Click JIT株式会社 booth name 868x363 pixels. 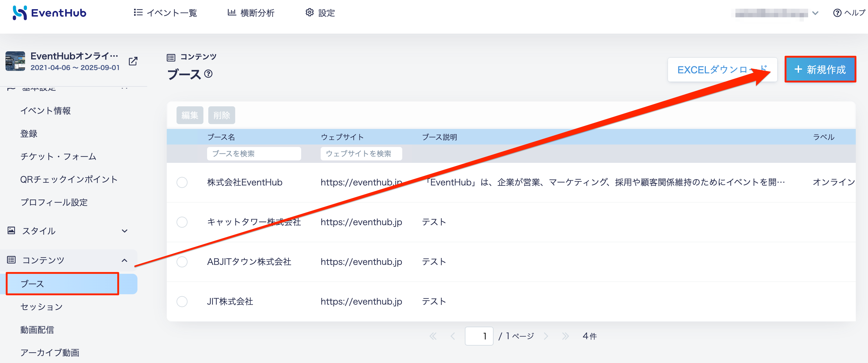tap(230, 302)
